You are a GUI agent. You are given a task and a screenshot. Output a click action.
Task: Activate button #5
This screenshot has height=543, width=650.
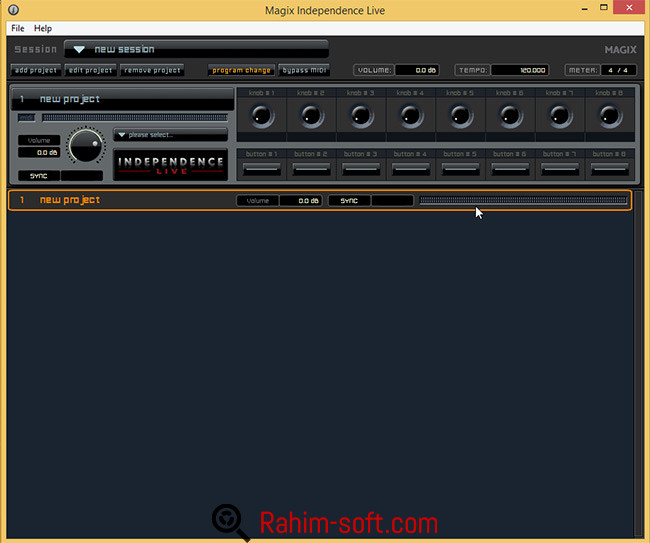[461, 169]
